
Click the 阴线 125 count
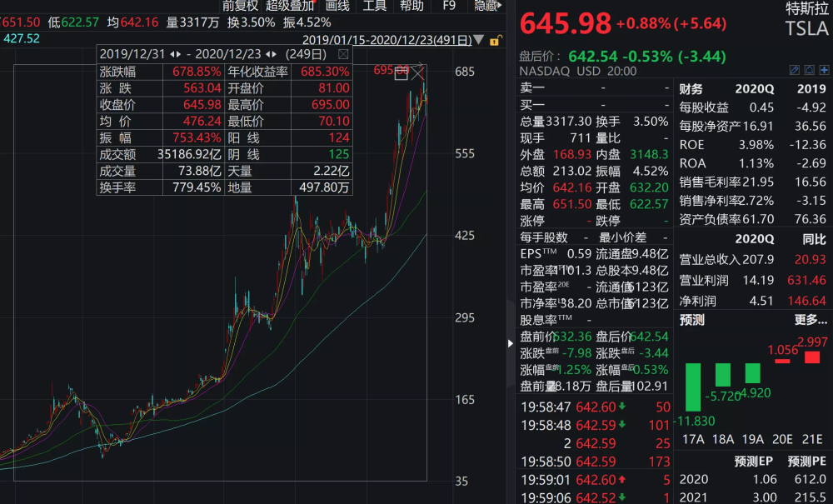338,155
